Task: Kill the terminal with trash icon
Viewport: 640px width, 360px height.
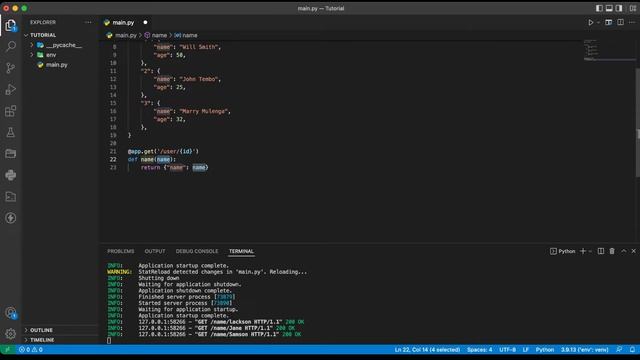Action: (612, 251)
